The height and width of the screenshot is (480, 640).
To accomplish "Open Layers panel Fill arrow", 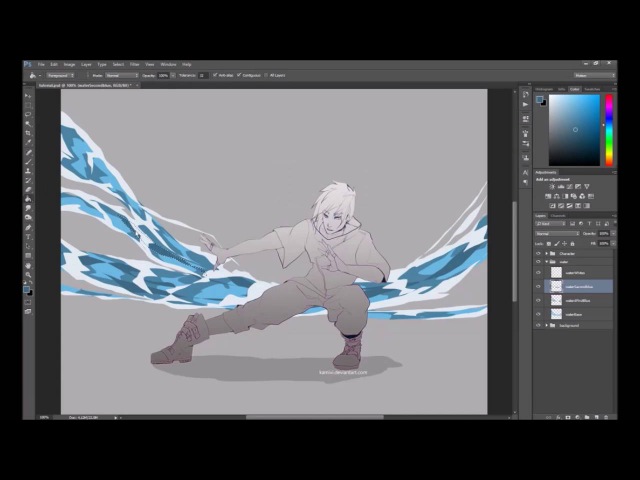I will pyautogui.click(x=613, y=244).
